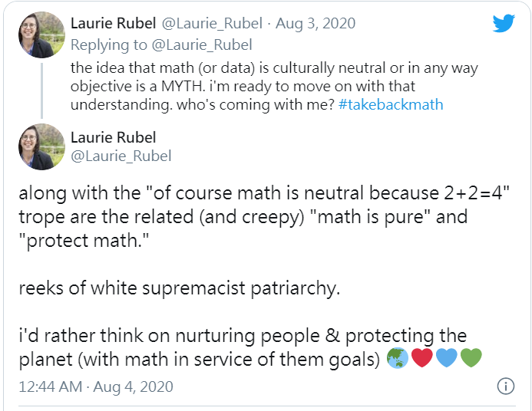This screenshot has width=532, height=411.
Task: Click the thread connector line between avatars
Action: [41, 90]
